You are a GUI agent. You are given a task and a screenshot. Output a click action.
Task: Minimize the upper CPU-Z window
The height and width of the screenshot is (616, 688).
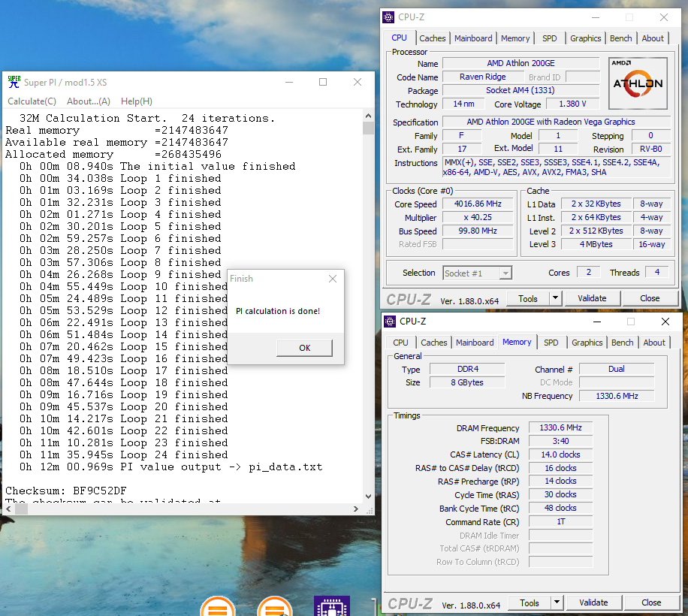click(596, 17)
